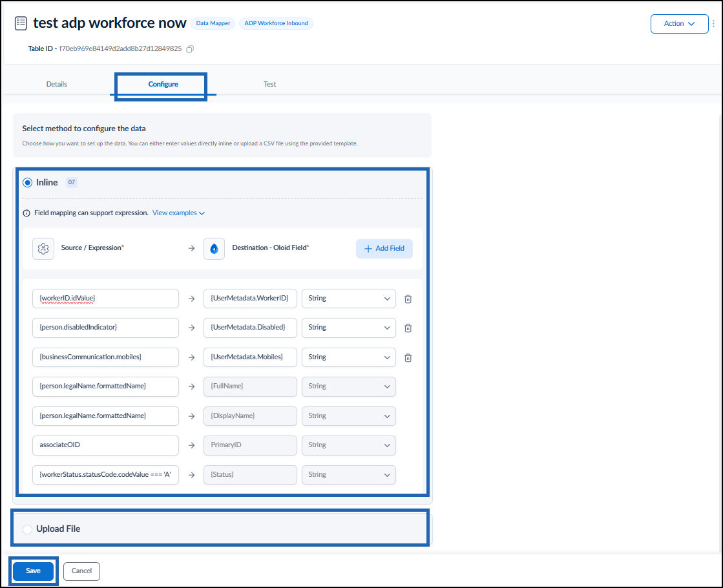723x588 pixels.
Task: Open String type dropdown for UserMetadata.Mobiles
Action: pos(349,357)
